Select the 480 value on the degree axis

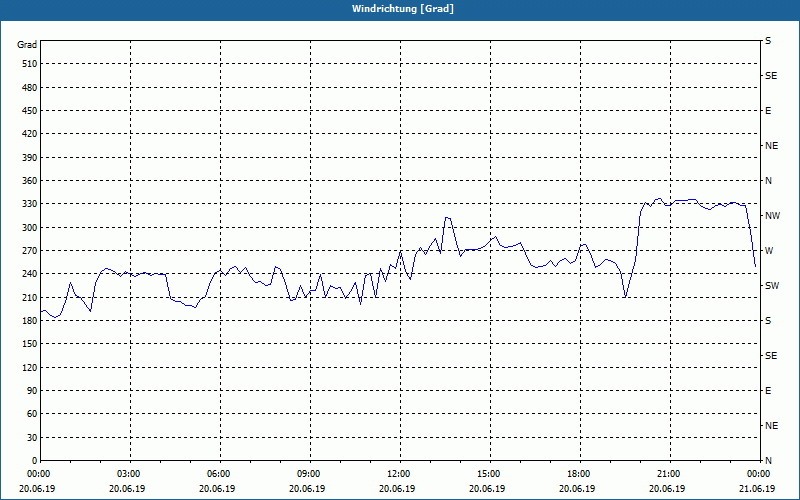click(30, 88)
